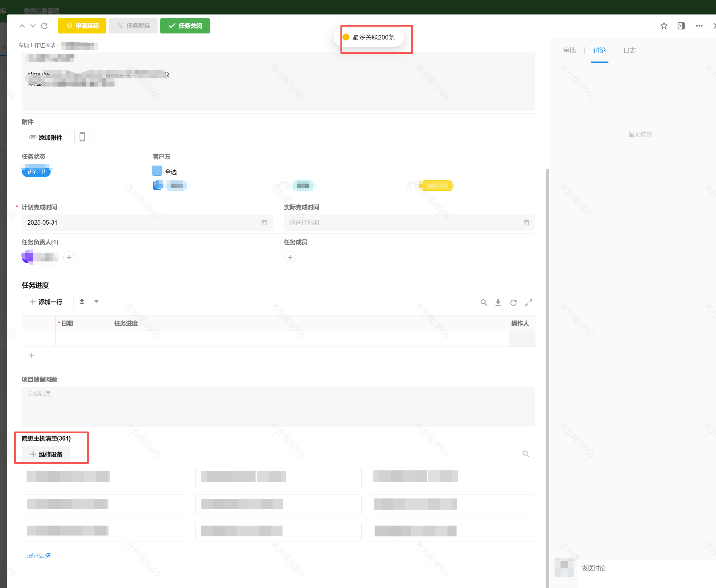
Task: Click the 展开更多 link
Action: click(x=39, y=555)
